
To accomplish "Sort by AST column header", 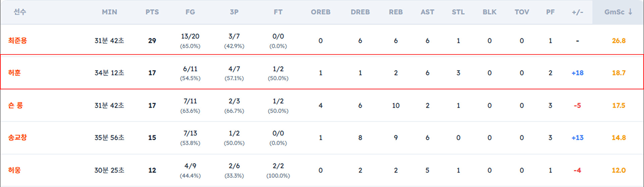I will coord(427,12).
